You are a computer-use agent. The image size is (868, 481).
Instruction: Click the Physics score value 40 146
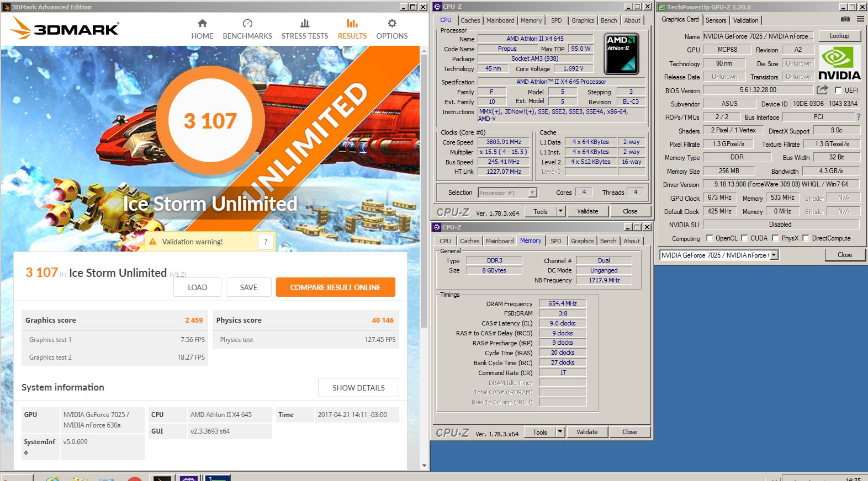pos(383,320)
